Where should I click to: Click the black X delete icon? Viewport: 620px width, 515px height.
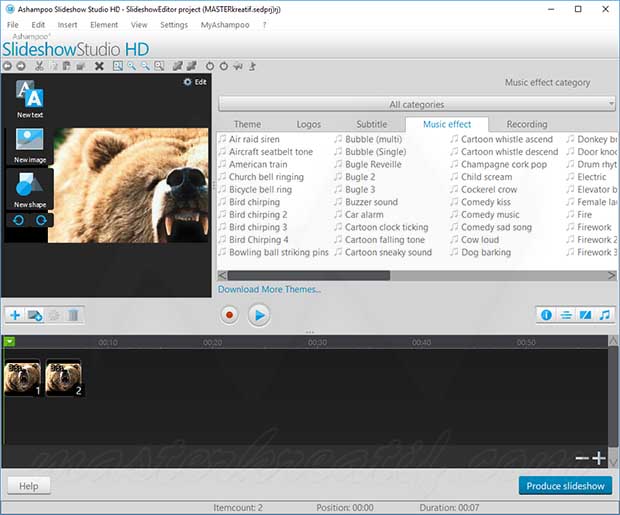99,66
